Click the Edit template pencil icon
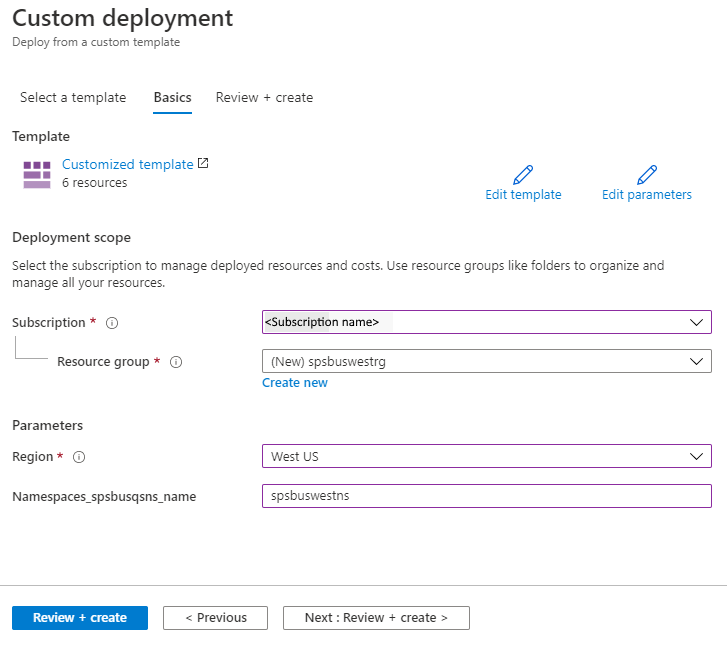727x651 pixels. [523, 174]
